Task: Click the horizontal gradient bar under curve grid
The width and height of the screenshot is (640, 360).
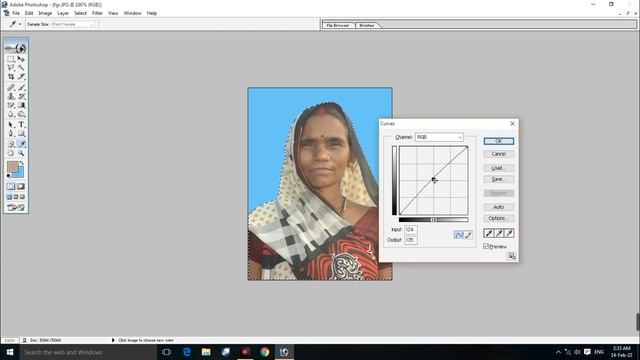Action: click(433, 220)
